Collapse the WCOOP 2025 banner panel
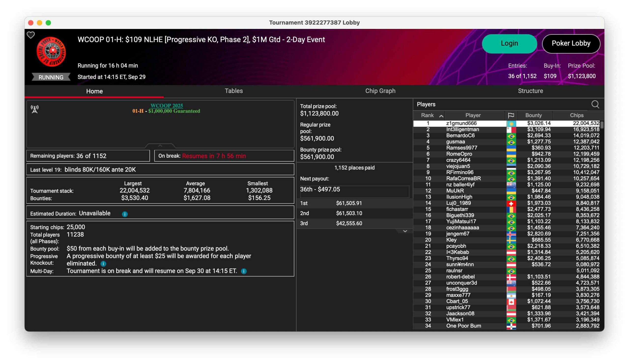629x364 pixels. click(160, 145)
